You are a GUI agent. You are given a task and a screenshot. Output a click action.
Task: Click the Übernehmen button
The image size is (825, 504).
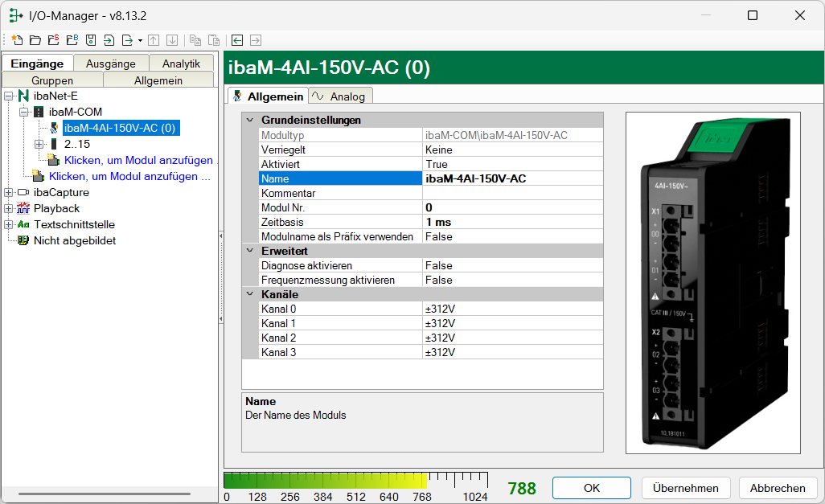686,488
